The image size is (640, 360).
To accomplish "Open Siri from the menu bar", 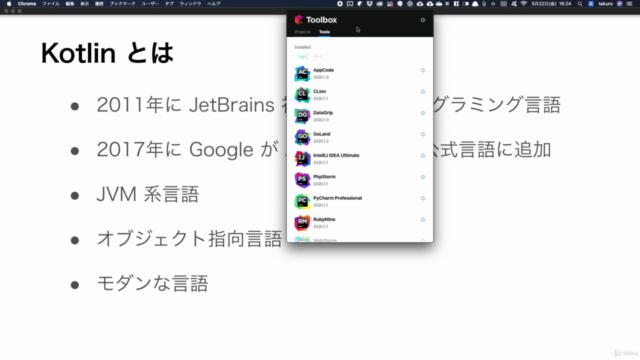I will [x=620, y=4].
